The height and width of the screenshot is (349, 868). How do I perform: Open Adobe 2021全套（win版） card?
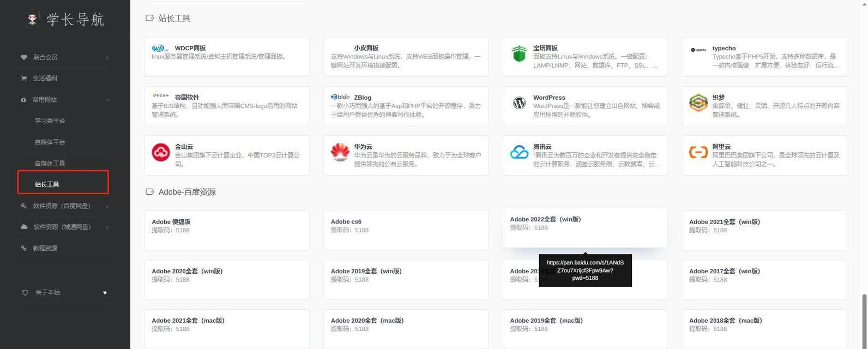[x=764, y=231]
